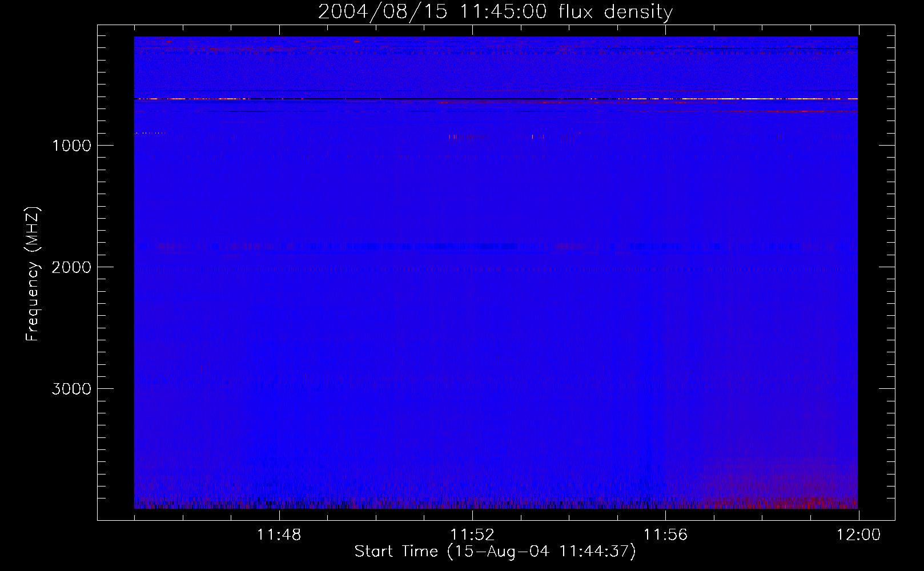This screenshot has height=571, width=924.
Task: Click the 12:00 time tick label
Action: [x=858, y=535]
